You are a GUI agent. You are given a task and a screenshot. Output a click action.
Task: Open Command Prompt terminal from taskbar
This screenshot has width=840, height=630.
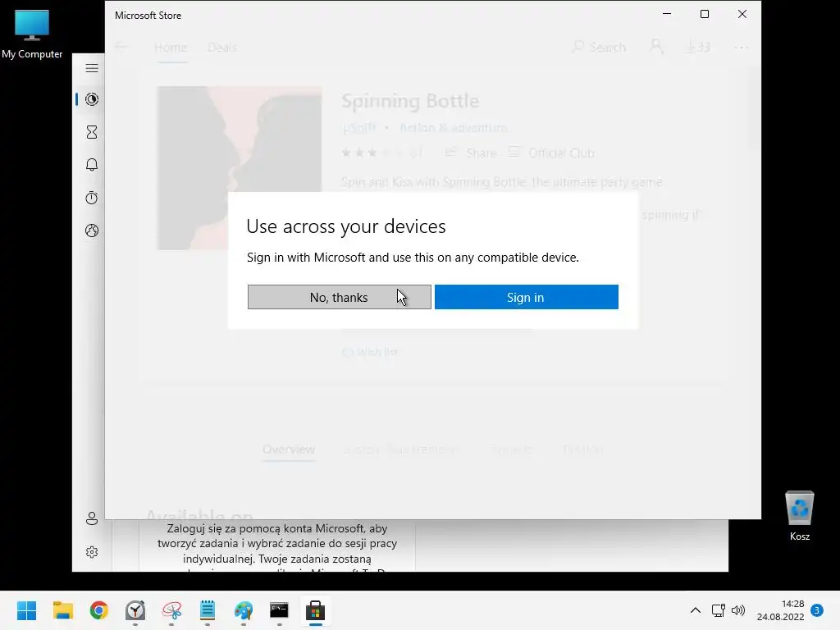tap(279, 610)
